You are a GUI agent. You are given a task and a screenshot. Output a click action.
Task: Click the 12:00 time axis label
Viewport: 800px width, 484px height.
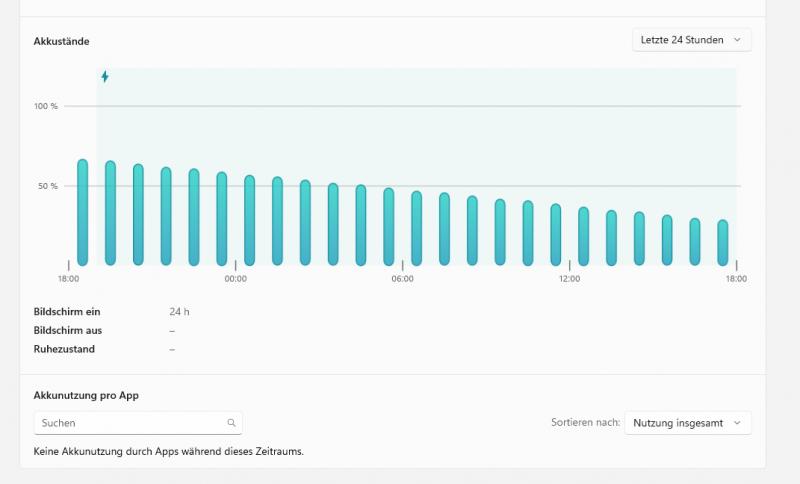pyautogui.click(x=569, y=279)
